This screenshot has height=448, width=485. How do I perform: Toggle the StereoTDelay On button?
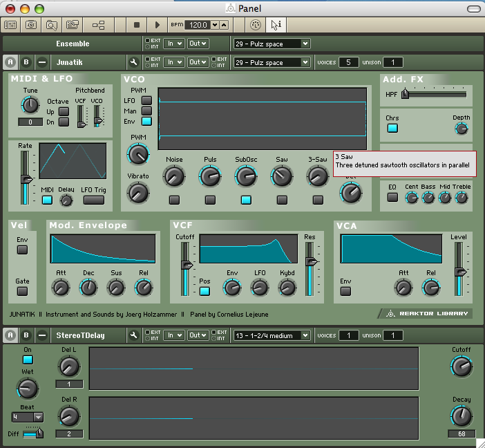(x=28, y=360)
